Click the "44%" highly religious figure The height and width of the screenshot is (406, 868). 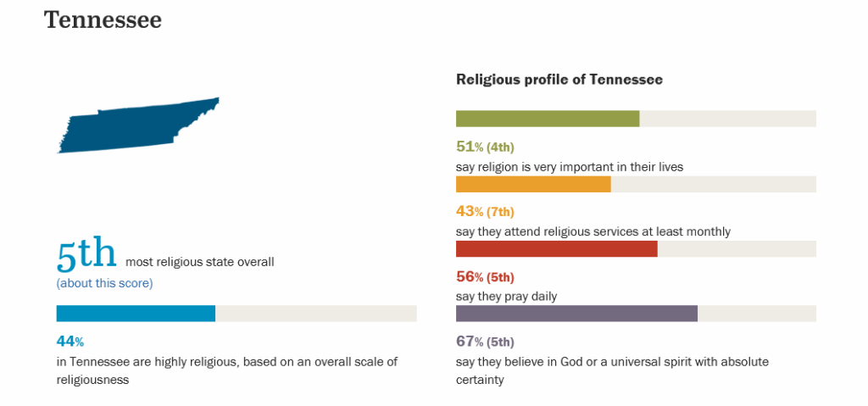(70, 342)
